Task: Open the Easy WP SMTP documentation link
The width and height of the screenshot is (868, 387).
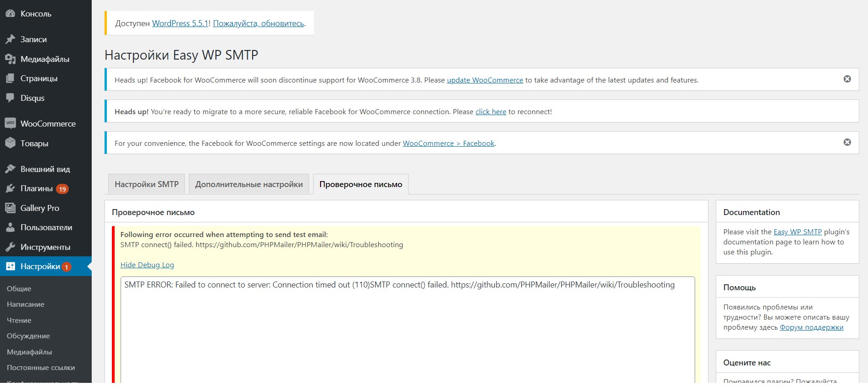Action: point(798,232)
